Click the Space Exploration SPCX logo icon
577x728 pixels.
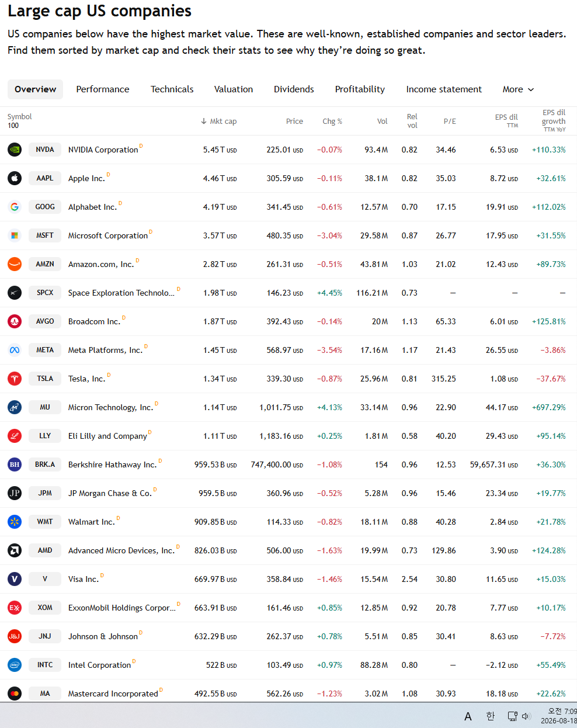[15, 293]
